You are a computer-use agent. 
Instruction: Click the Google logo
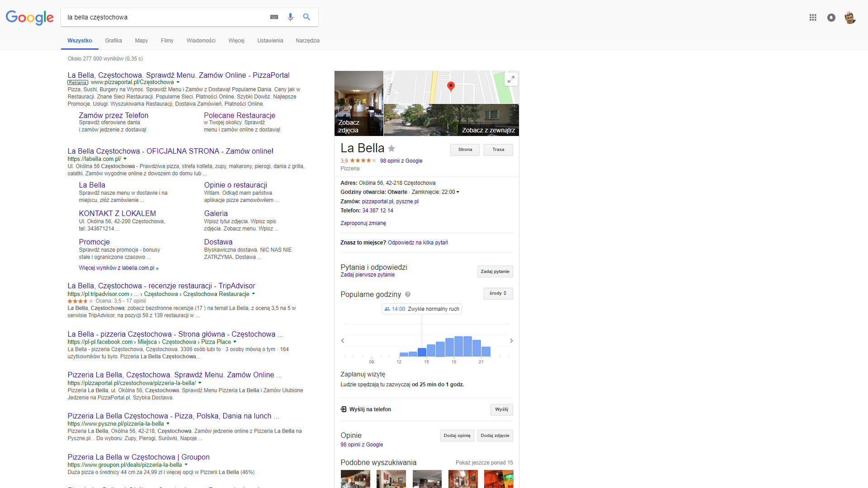click(x=29, y=18)
